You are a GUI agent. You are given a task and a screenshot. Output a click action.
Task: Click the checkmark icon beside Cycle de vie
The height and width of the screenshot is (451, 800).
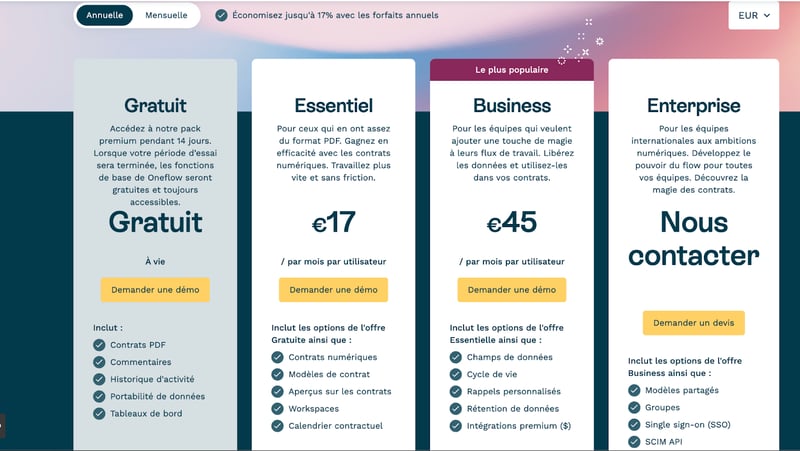click(x=456, y=374)
